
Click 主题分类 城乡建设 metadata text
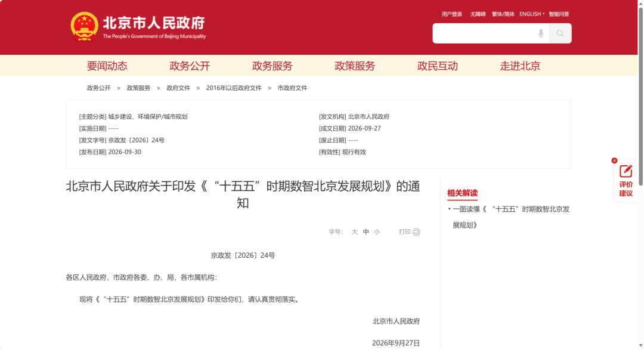click(x=133, y=117)
